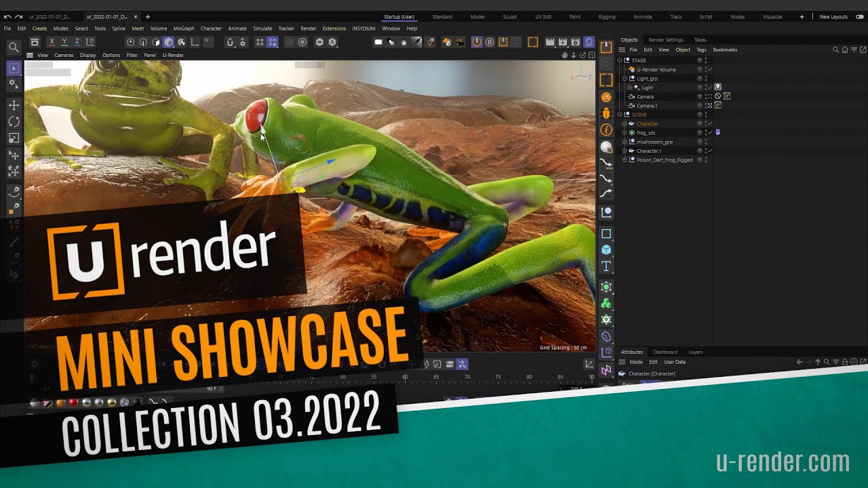This screenshot has width=868, height=488.
Task: Toggle Light visibility dots
Action: [705, 87]
